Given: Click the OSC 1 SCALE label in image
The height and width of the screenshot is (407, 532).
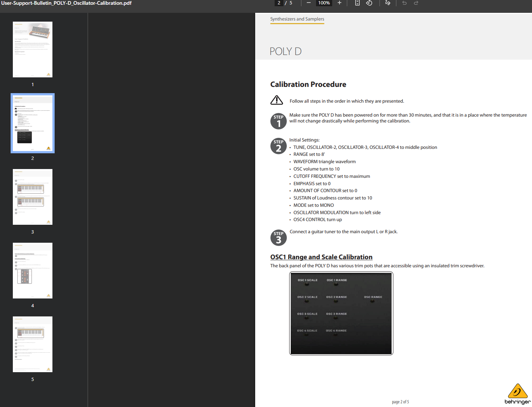Looking at the screenshot, I should tap(308, 280).
